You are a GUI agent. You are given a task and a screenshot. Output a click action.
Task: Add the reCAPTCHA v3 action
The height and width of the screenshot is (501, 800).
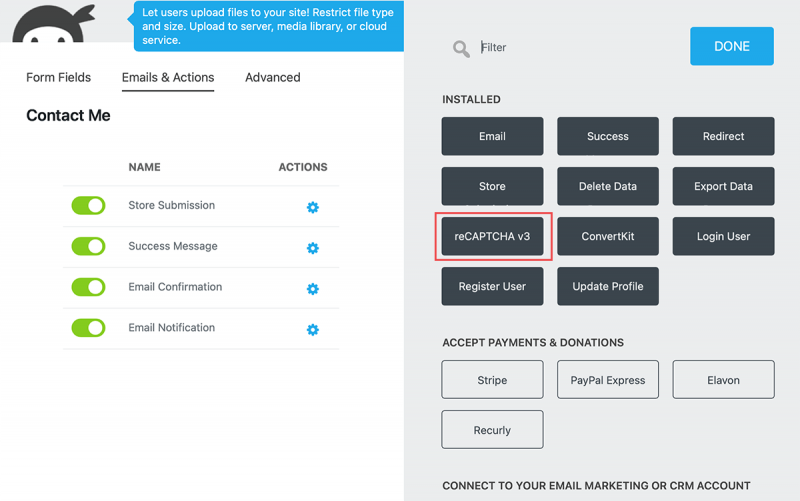(x=492, y=236)
